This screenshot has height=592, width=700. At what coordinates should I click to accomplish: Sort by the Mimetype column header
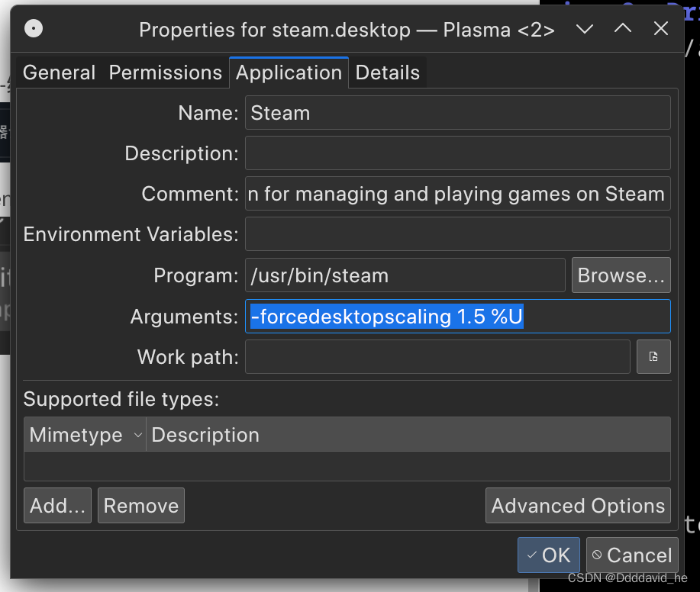[x=85, y=435]
